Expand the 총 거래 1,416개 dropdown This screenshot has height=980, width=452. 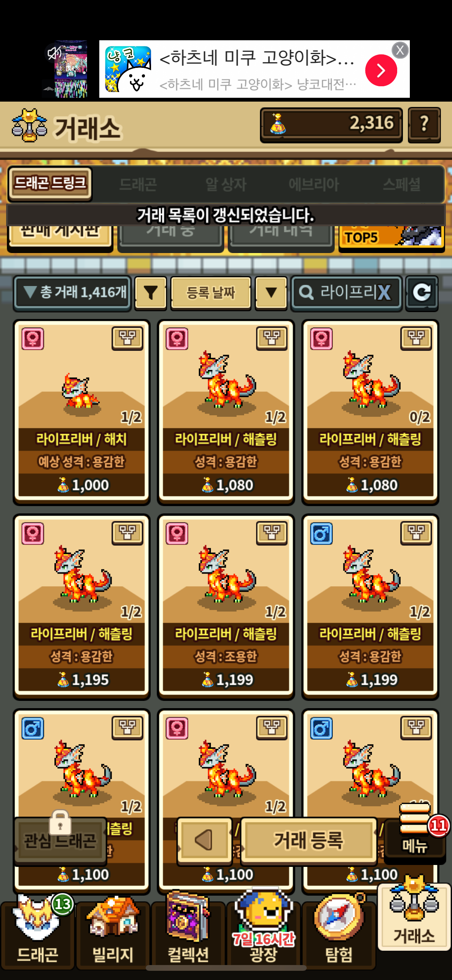tap(72, 293)
